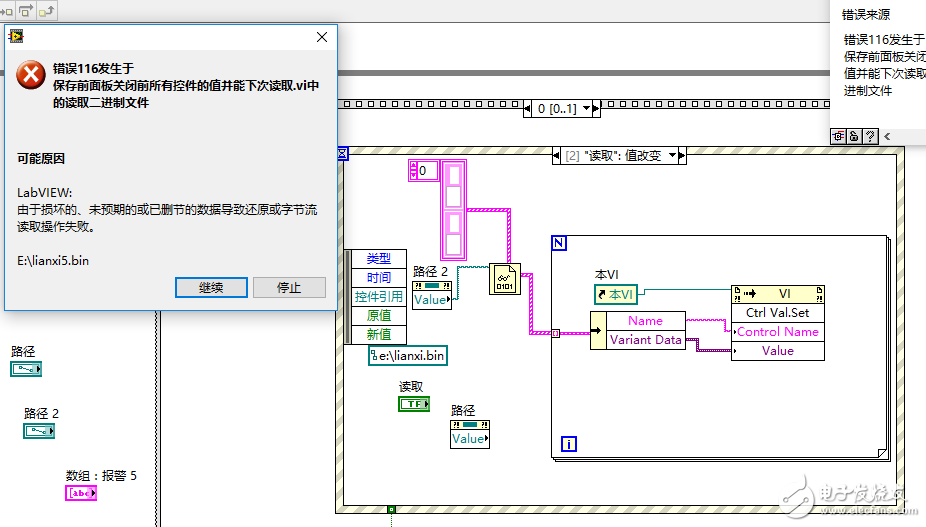The height and width of the screenshot is (527, 926).
Task: Click the step out toolbar icon
Action: 47,11
